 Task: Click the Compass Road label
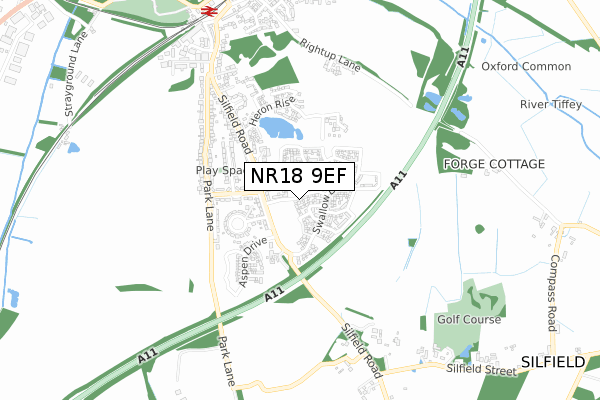pos(554,293)
